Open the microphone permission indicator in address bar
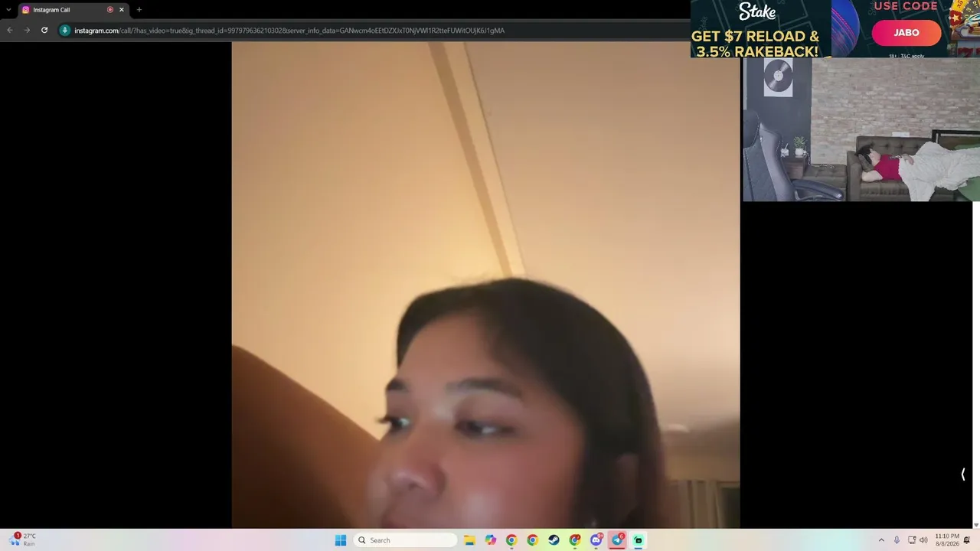Screen dimensions: 980x551 65,31
